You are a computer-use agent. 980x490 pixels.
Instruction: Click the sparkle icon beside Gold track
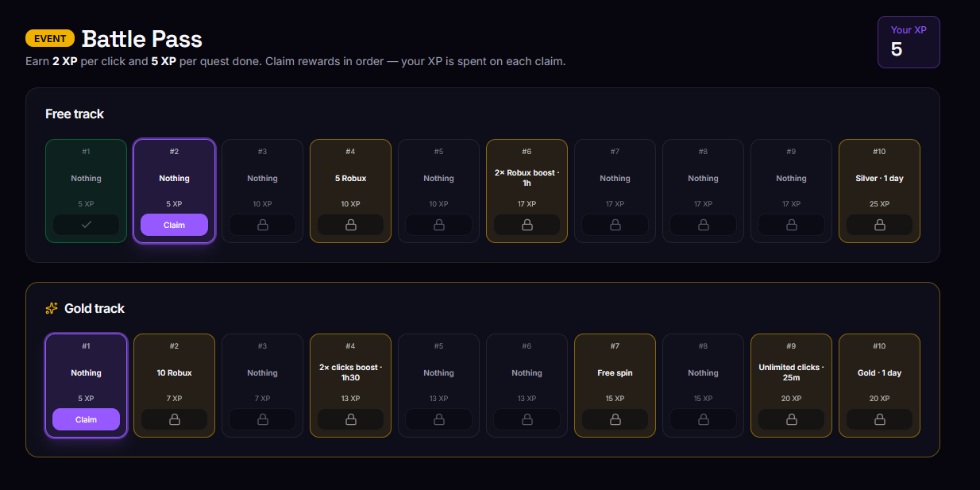click(x=52, y=308)
